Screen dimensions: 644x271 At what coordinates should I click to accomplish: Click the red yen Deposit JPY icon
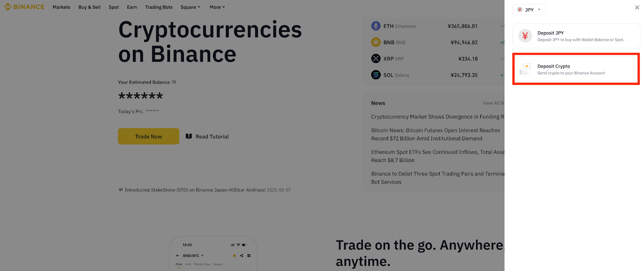[525, 36]
